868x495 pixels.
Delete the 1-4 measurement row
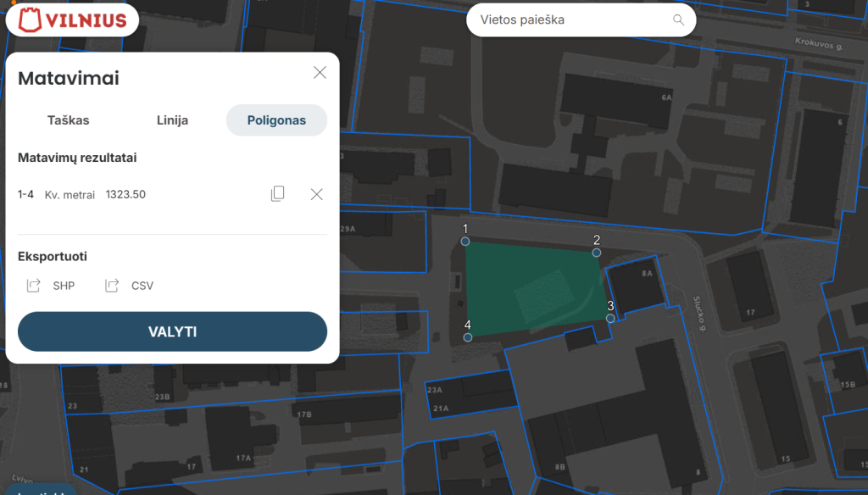(x=317, y=194)
